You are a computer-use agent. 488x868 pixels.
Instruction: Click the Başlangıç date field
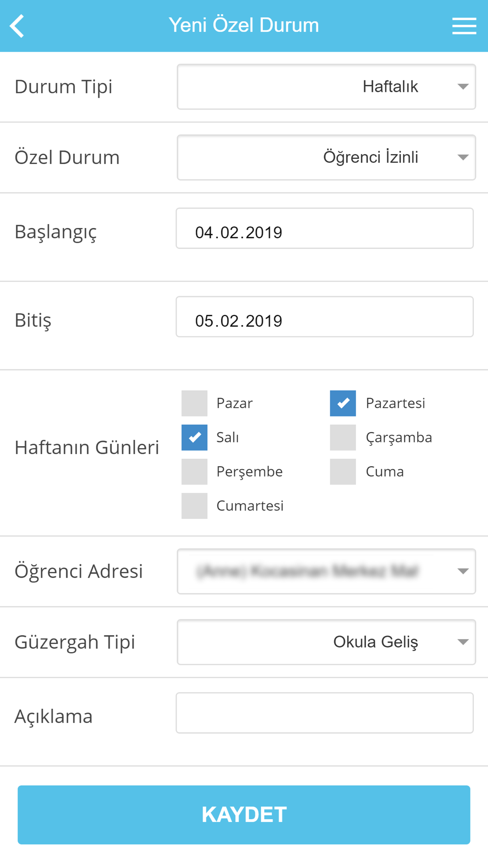[325, 228]
